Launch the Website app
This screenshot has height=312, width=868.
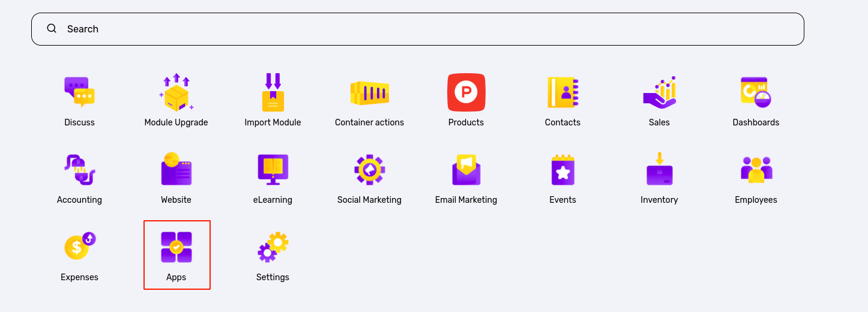point(176,170)
